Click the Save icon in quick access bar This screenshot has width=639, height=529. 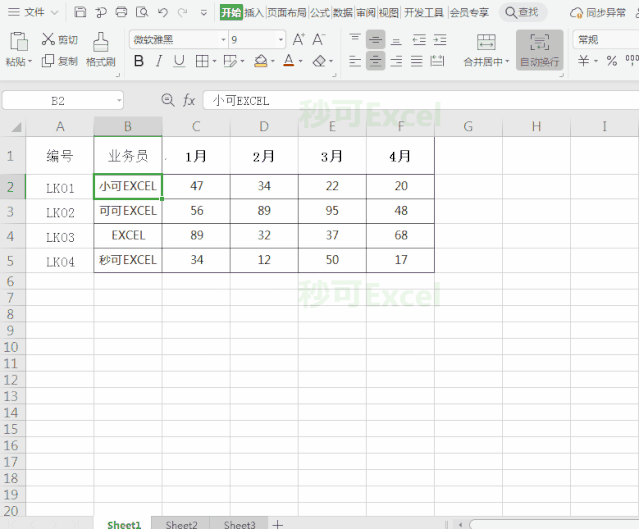click(80, 12)
